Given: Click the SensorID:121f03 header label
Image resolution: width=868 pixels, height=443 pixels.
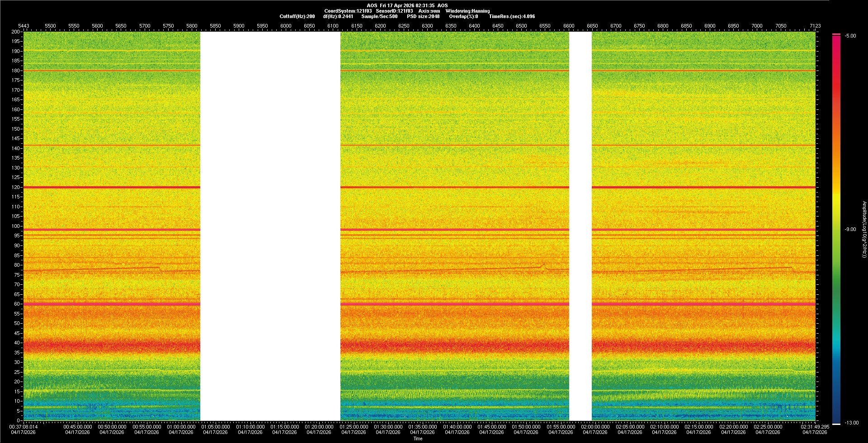Looking at the screenshot, I should pyautogui.click(x=394, y=11).
